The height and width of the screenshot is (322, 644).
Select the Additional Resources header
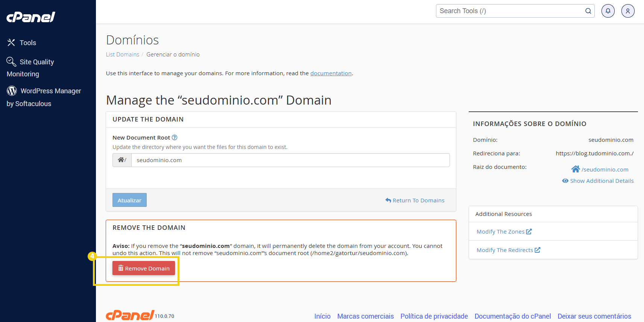pyautogui.click(x=504, y=214)
